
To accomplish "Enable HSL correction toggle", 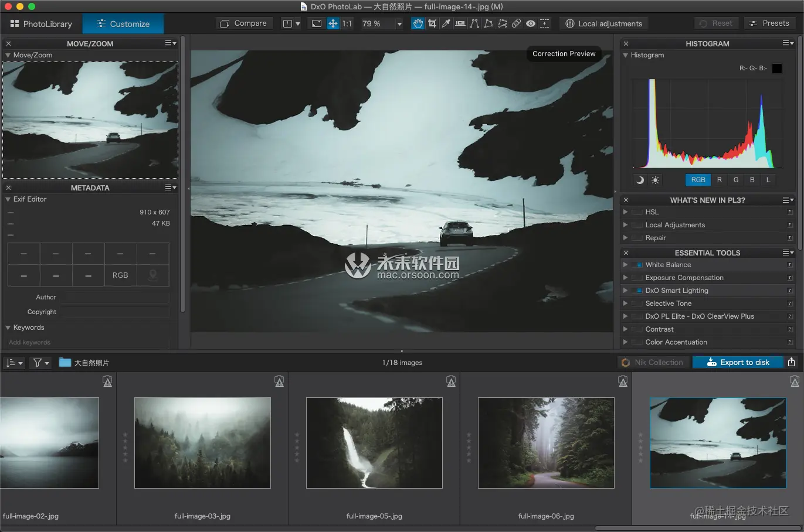I will 638,212.
